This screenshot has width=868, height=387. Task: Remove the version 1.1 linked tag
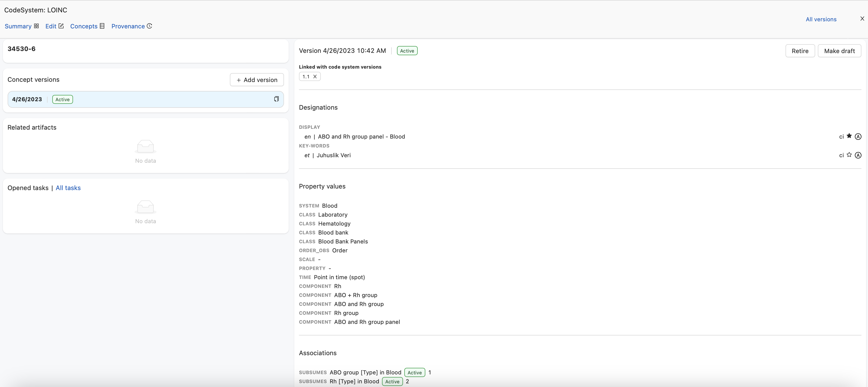[x=314, y=77]
